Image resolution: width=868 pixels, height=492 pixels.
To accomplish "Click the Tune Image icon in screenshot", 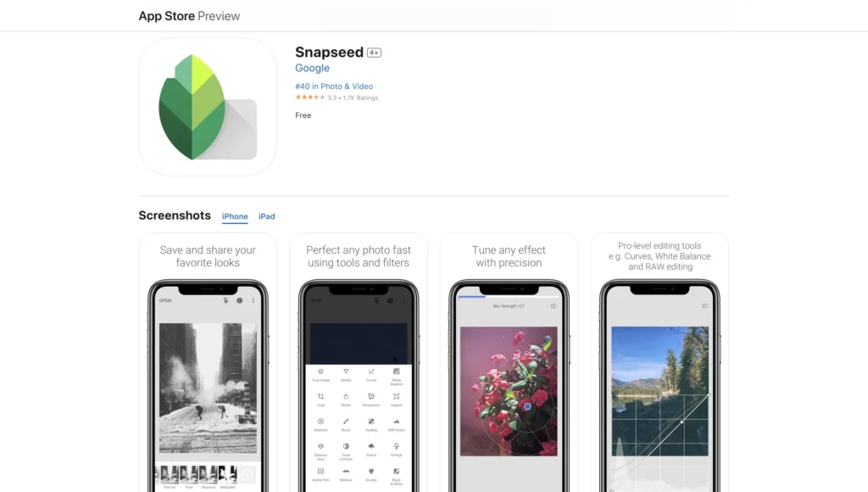I will [320, 372].
